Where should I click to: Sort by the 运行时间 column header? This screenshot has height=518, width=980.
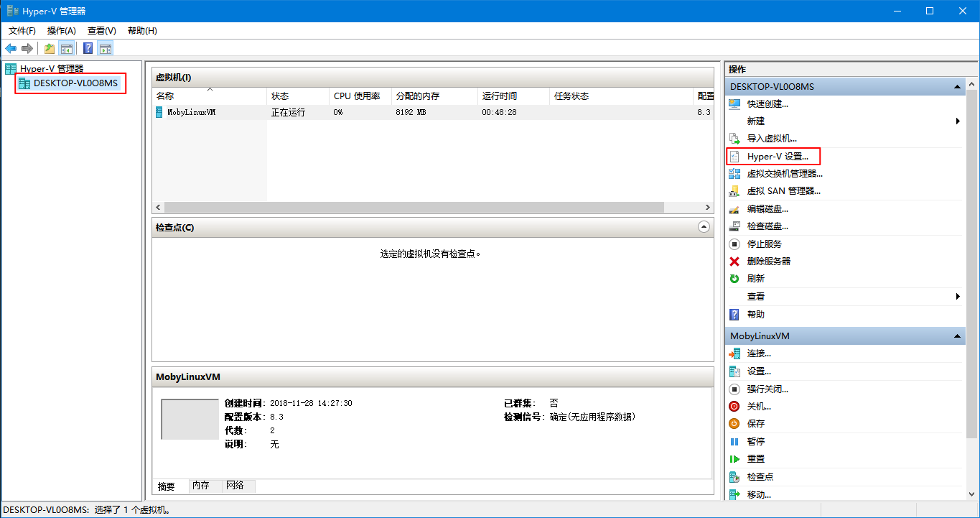(x=513, y=96)
